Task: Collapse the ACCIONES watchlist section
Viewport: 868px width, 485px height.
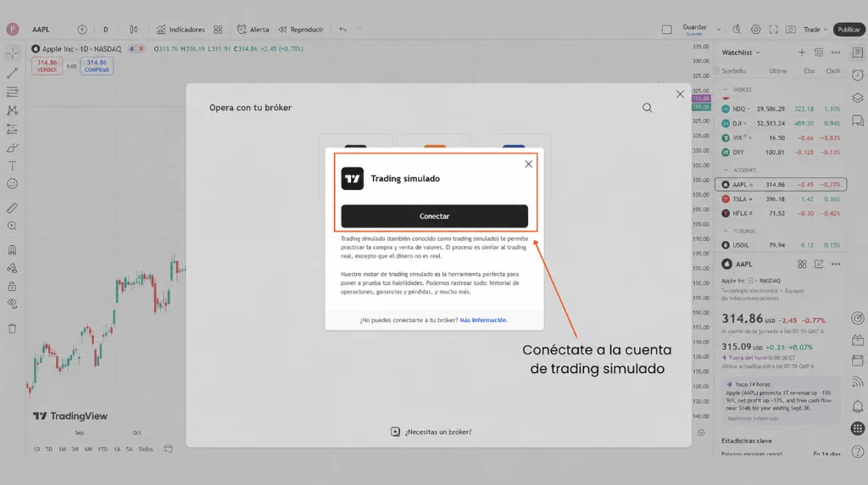Action: 726,170
